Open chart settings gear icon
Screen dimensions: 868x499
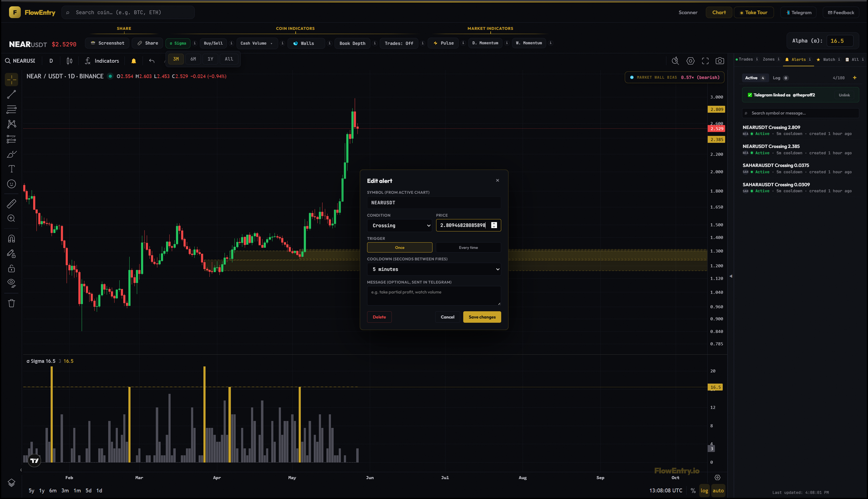click(690, 61)
